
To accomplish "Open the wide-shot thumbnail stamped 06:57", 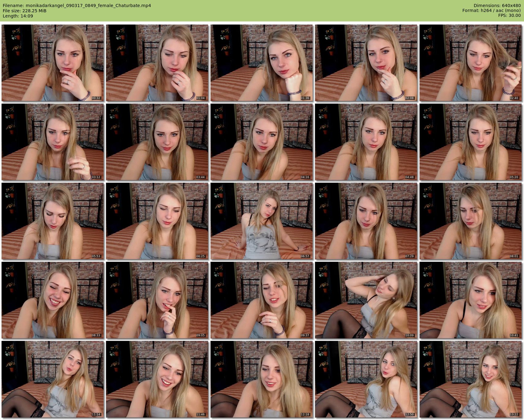I will point(262,221).
